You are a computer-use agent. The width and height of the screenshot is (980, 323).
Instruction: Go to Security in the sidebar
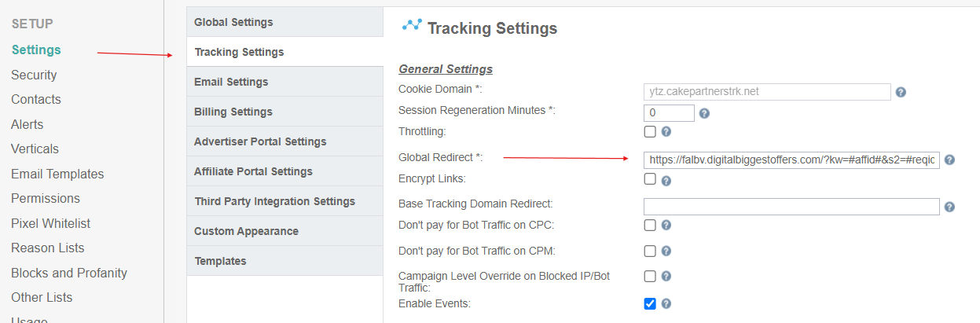(34, 75)
